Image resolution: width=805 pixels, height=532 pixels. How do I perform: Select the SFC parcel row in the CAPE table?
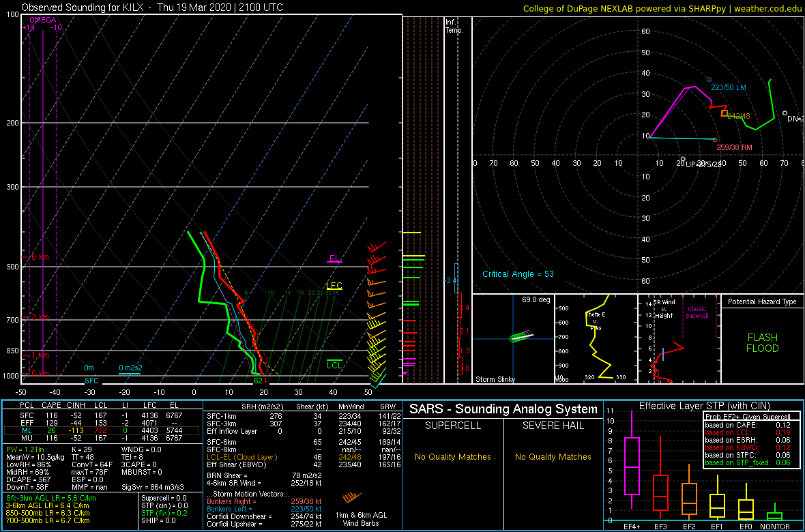102,415
